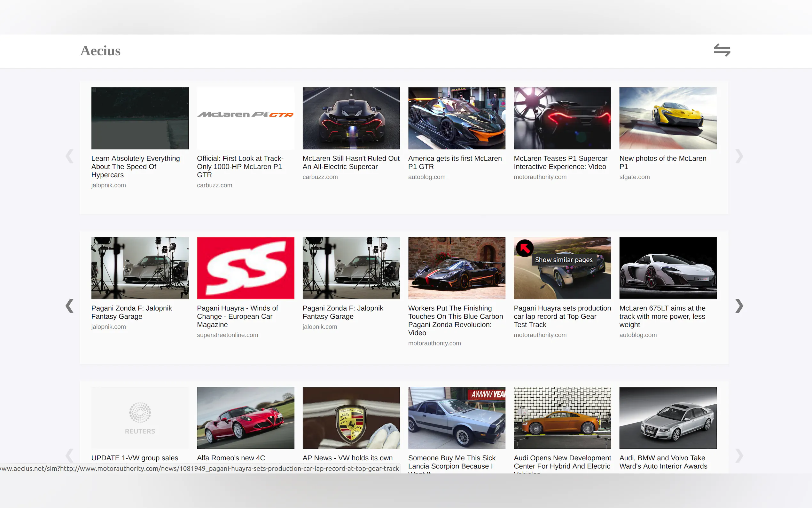Click the dark thumbnail above the hypercars speed article
Viewport: 812px width, 508px height.
140,118
